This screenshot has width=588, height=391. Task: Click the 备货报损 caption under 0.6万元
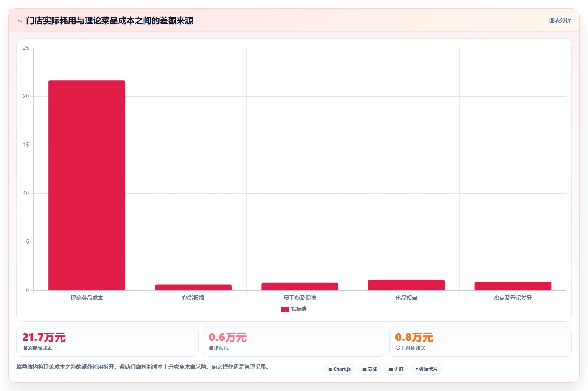coord(219,348)
